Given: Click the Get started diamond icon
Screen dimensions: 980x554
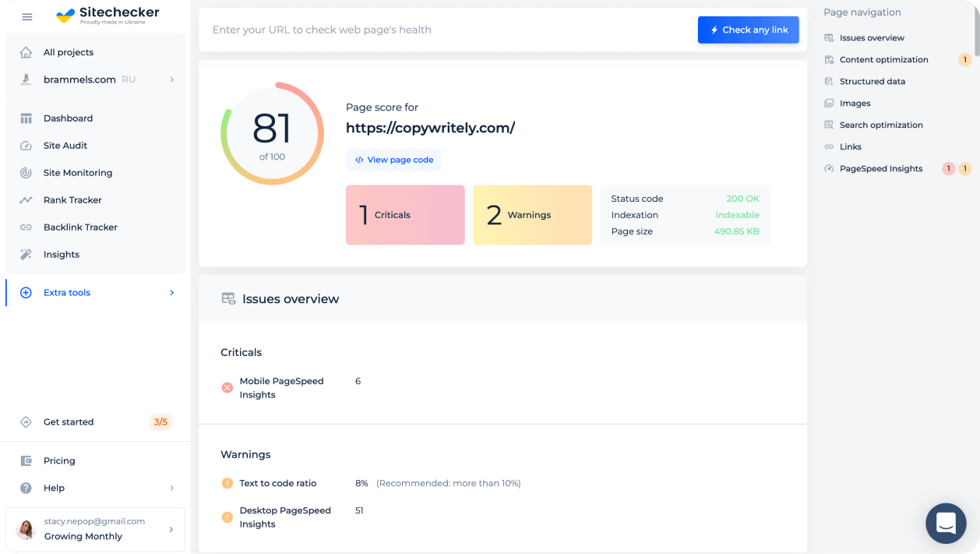Looking at the screenshot, I should pos(26,422).
